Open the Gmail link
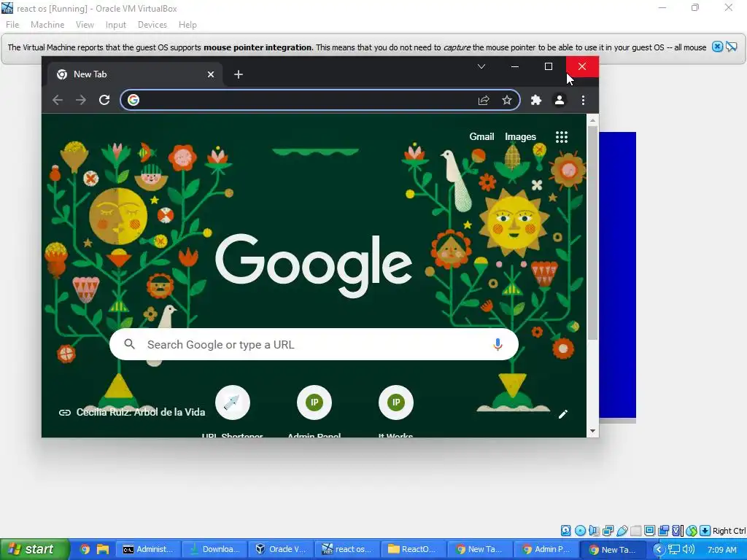Image resolution: width=747 pixels, height=560 pixels. coord(481,136)
